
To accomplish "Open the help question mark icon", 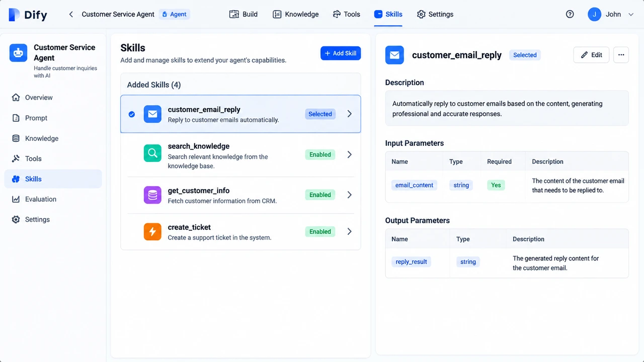I will click(570, 14).
